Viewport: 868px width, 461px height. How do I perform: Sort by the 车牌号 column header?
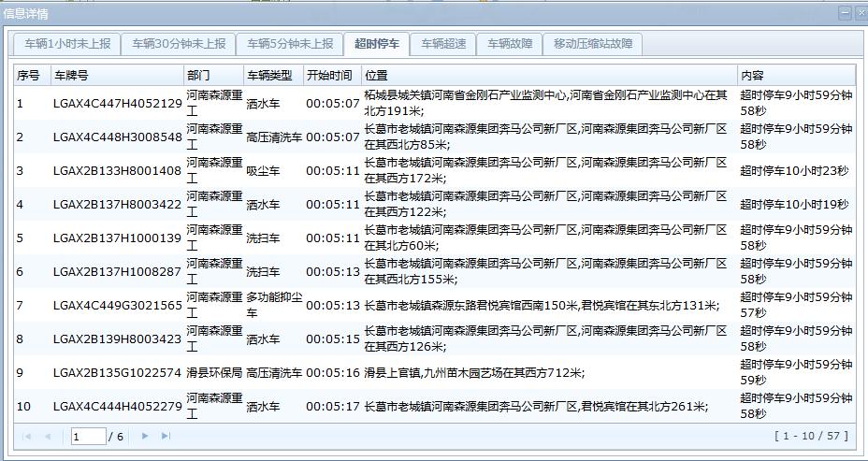[117, 75]
